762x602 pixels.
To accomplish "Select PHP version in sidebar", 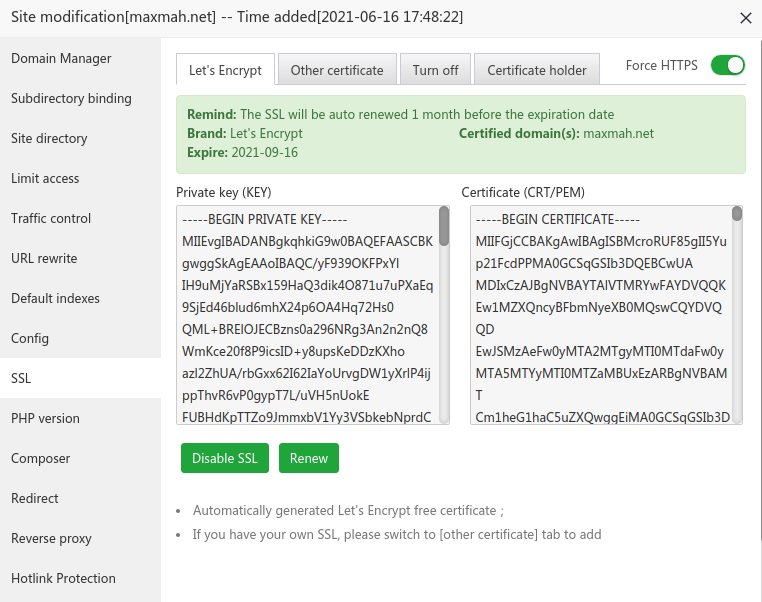I will [x=45, y=418].
